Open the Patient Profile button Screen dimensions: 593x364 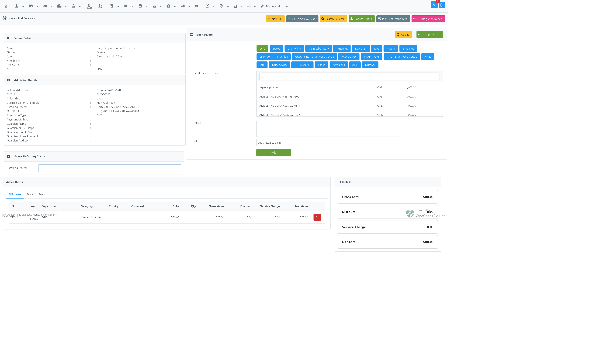point(362,19)
